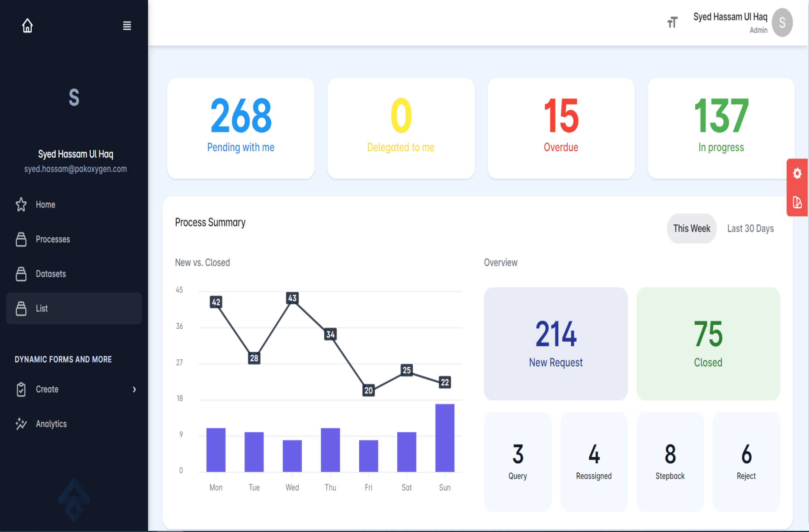Open the 268 Pending with me card
Image resolution: width=809 pixels, height=532 pixels.
click(241, 128)
